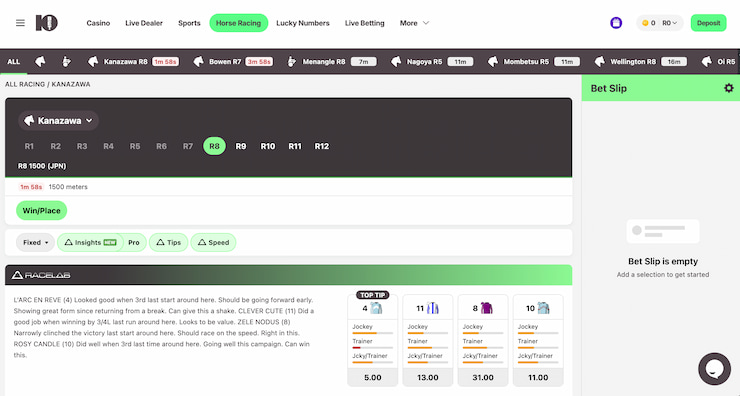Select race R1

[29, 146]
